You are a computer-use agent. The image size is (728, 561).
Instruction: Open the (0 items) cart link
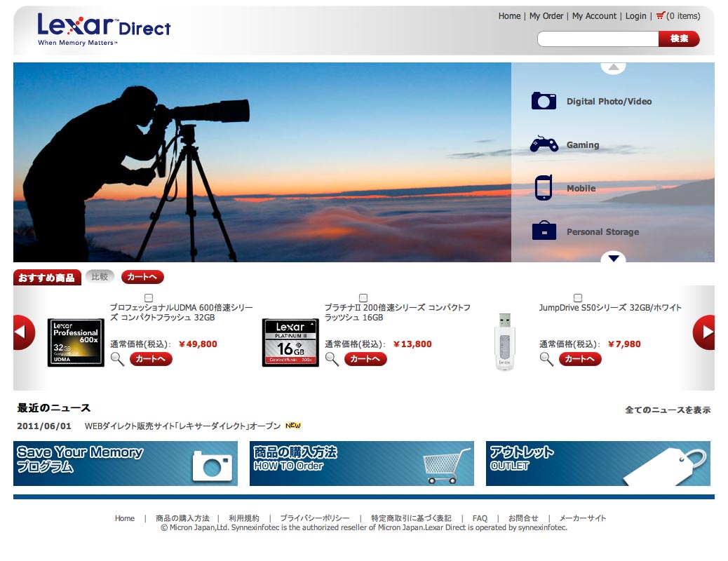click(x=683, y=16)
